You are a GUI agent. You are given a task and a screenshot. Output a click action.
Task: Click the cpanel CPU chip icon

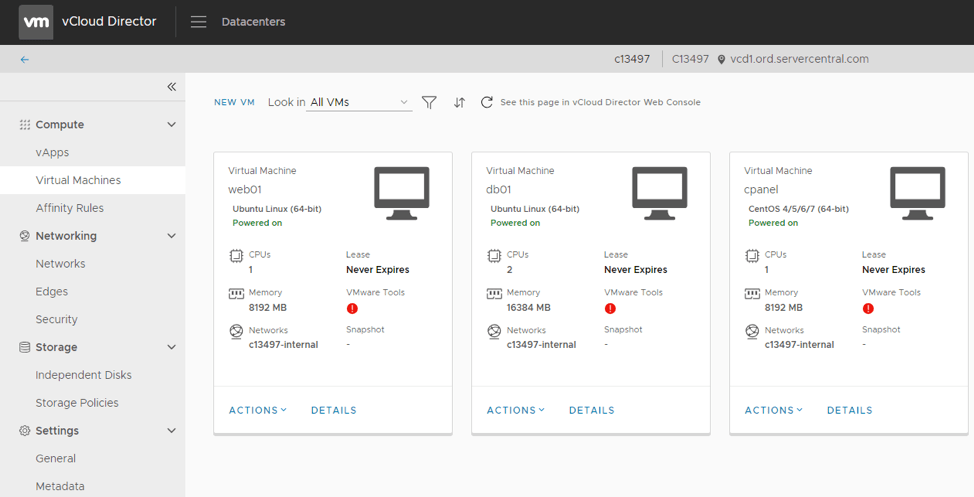pyautogui.click(x=752, y=255)
